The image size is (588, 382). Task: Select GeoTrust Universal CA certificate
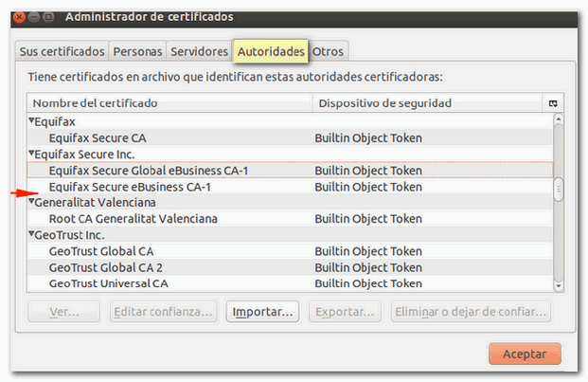click(109, 283)
